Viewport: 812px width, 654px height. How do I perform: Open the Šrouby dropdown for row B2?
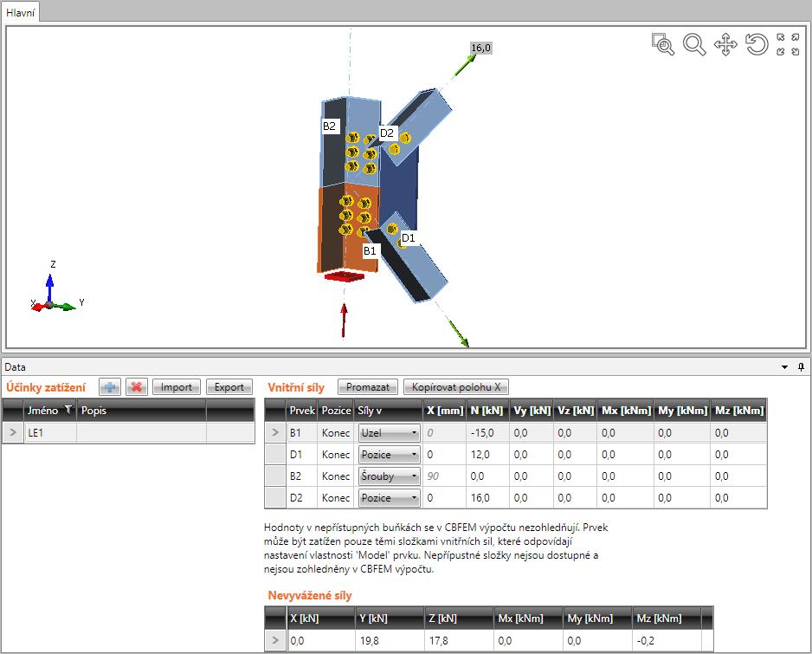tap(389, 476)
